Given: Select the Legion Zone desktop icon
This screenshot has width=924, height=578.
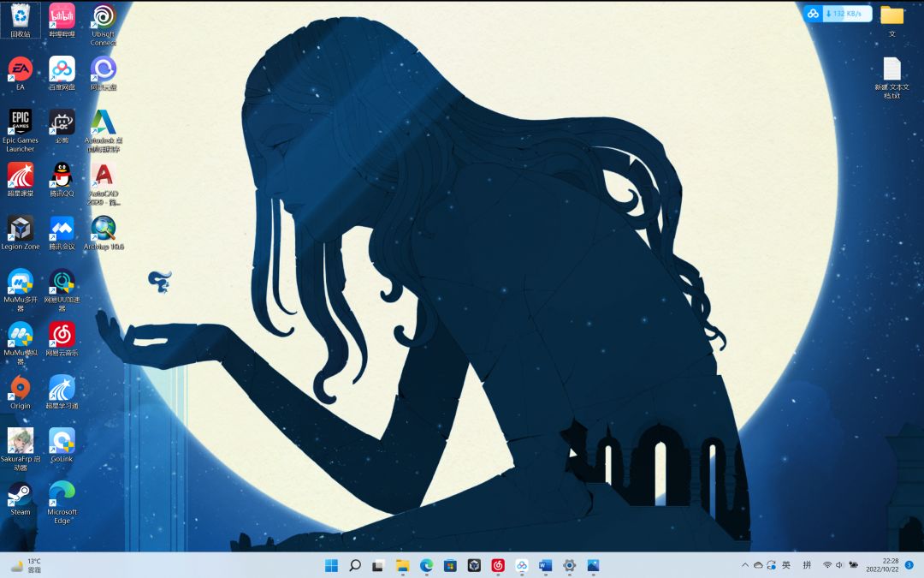Looking at the screenshot, I should [x=21, y=232].
